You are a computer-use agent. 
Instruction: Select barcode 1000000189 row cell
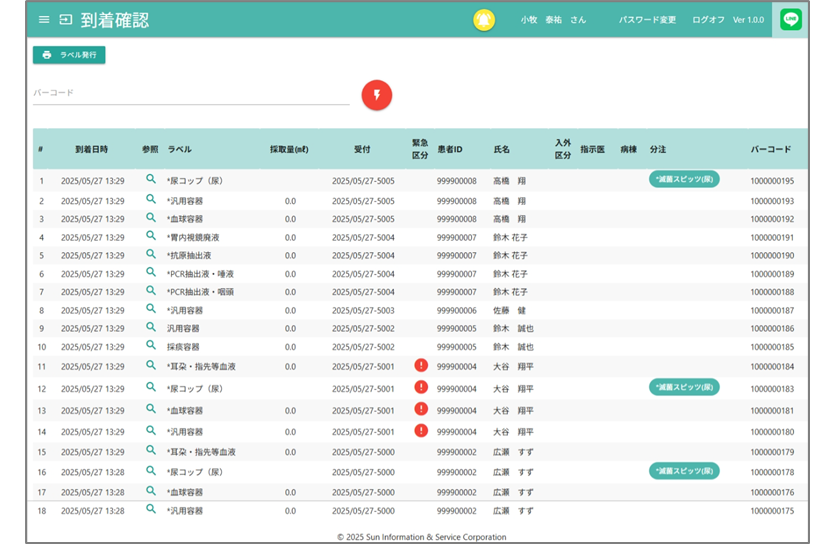coord(772,274)
